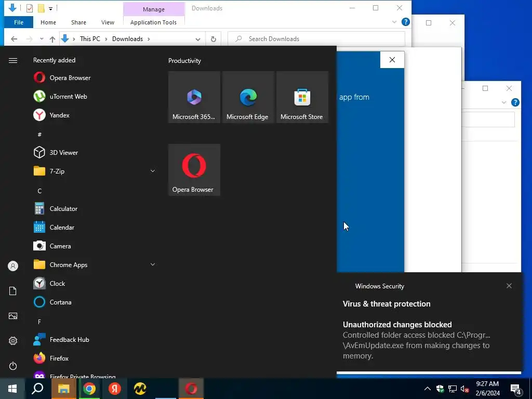The height and width of the screenshot is (399, 532).
Task: Open the yellow wave app on taskbar
Action: coord(140,389)
